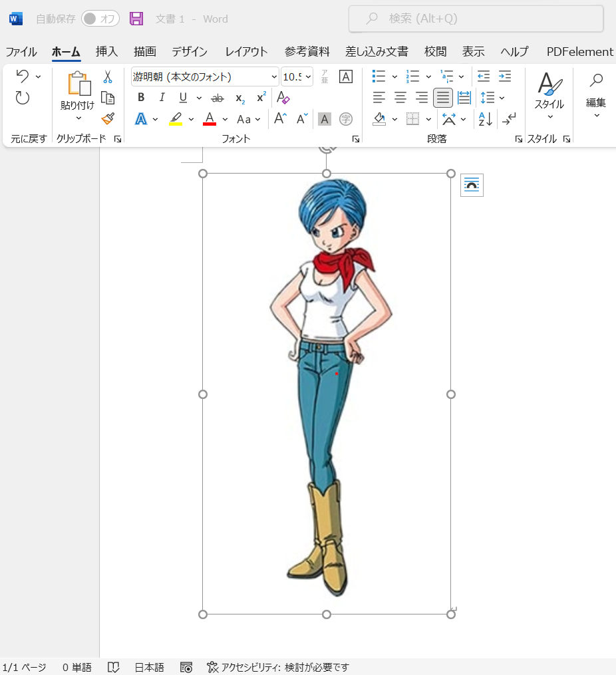
Task: Click Decrease Font Size icon
Action: pyautogui.click(x=302, y=118)
